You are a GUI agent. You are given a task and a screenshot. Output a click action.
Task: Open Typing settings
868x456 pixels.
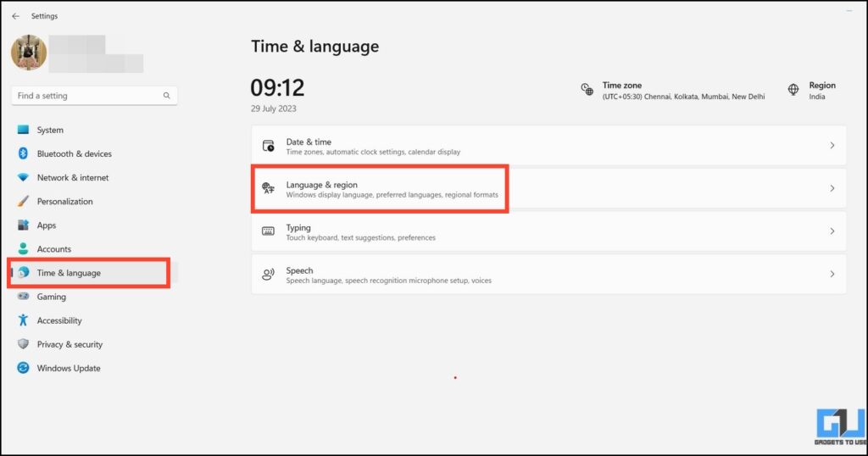(548, 231)
